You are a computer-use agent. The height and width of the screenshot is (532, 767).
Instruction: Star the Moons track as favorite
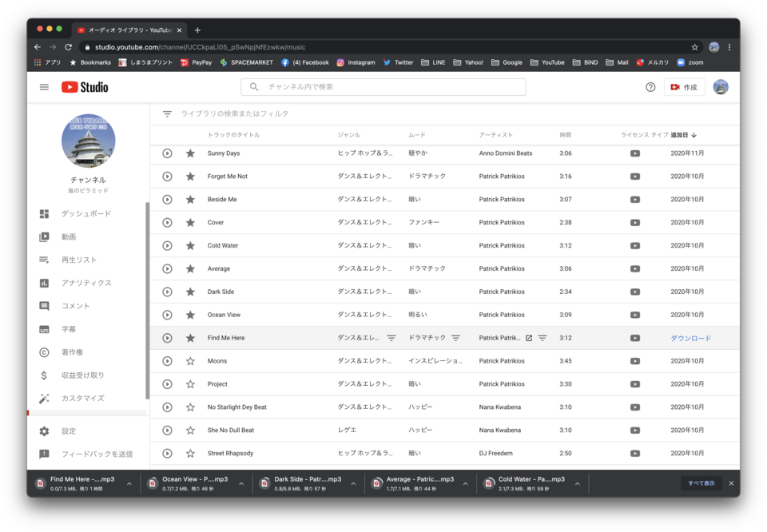pos(190,362)
